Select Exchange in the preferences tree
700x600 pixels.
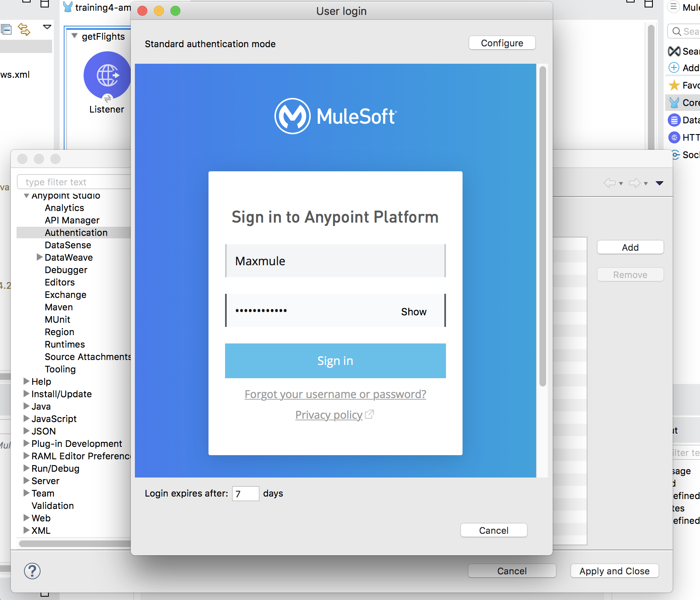(x=65, y=295)
